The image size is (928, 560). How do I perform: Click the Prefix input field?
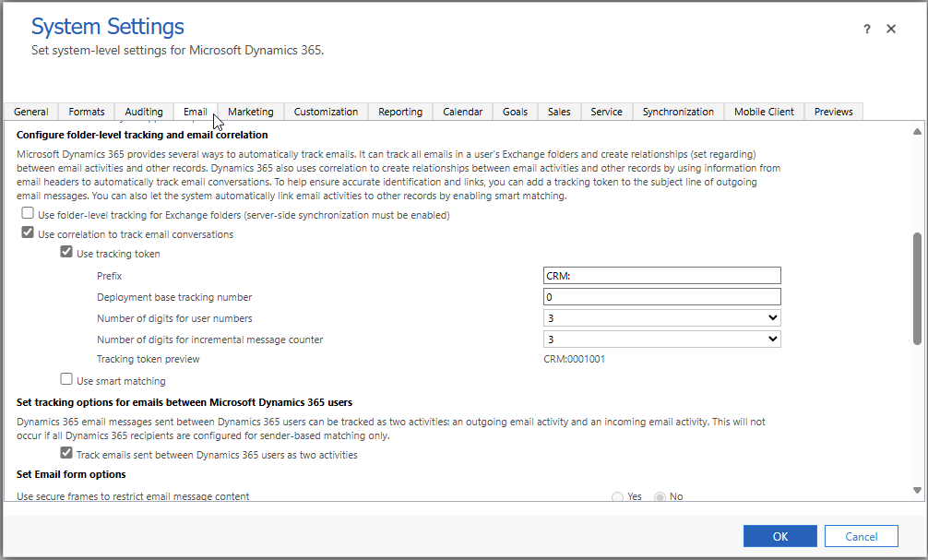662,276
